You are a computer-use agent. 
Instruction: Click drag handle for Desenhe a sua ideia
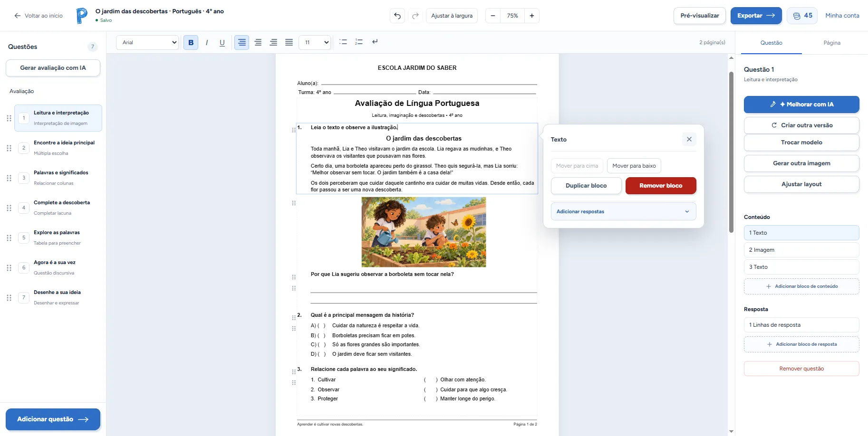[9, 298]
